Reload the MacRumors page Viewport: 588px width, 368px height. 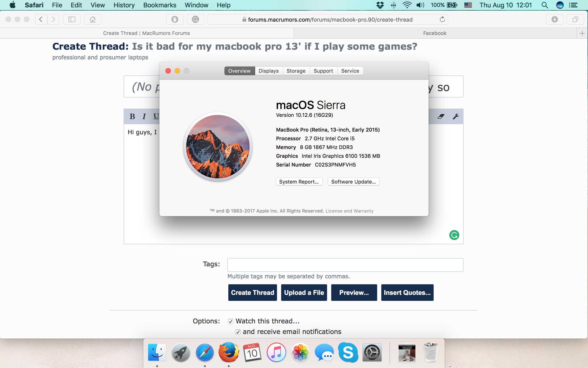[x=442, y=20]
